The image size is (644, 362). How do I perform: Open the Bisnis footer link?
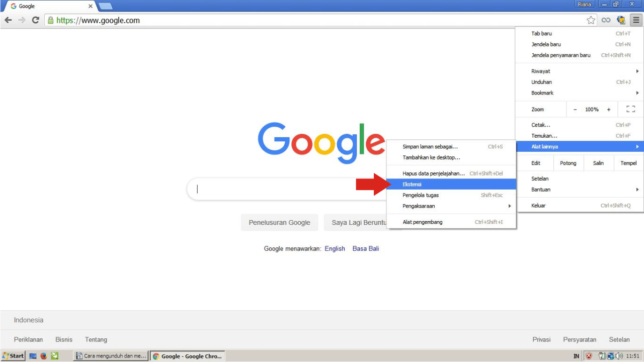(x=64, y=339)
